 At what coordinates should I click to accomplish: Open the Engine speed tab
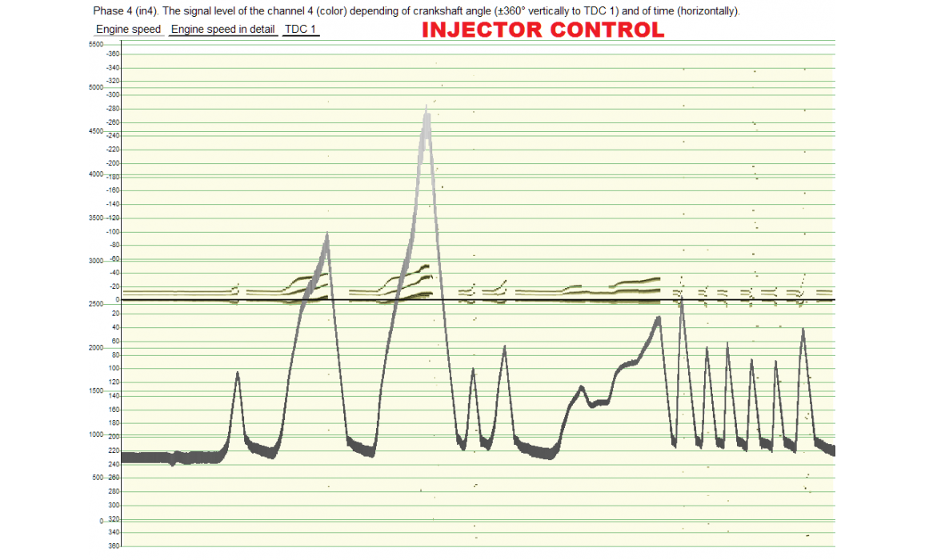128,30
